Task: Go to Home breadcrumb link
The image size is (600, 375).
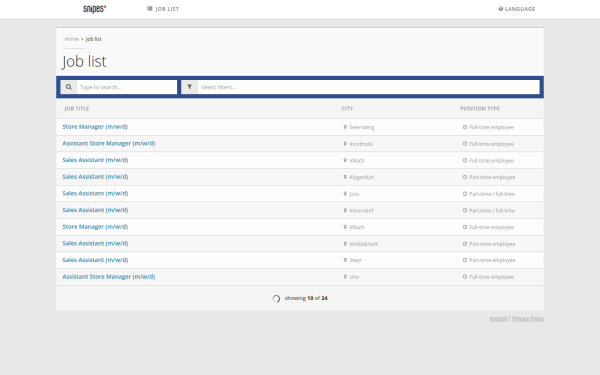Action: (x=72, y=39)
